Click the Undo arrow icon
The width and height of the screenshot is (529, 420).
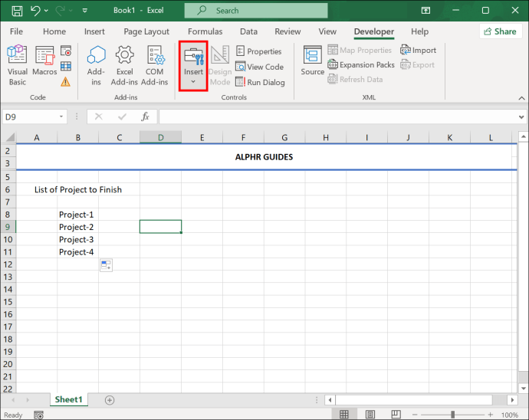pyautogui.click(x=35, y=11)
